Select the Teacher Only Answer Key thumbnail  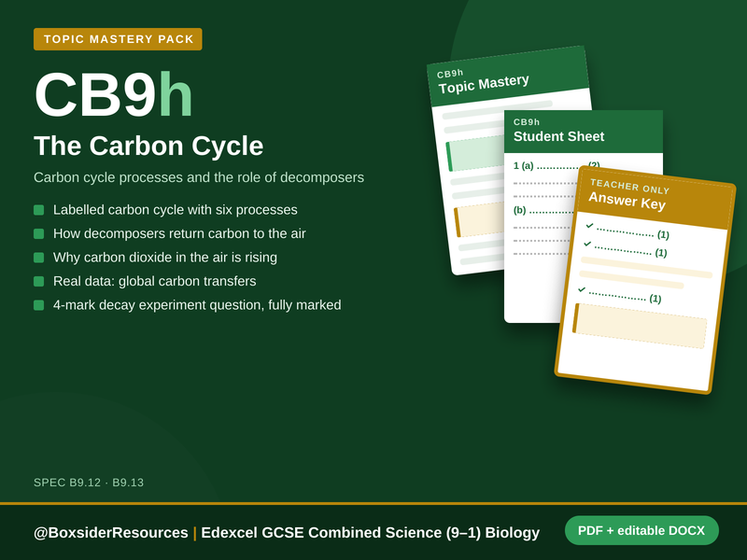pyautogui.click(x=645, y=280)
